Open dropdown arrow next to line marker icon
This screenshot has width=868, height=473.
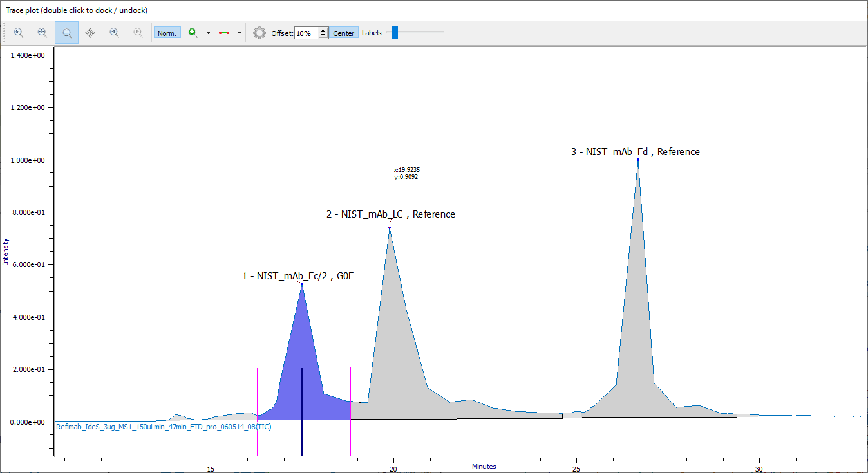[240, 33]
